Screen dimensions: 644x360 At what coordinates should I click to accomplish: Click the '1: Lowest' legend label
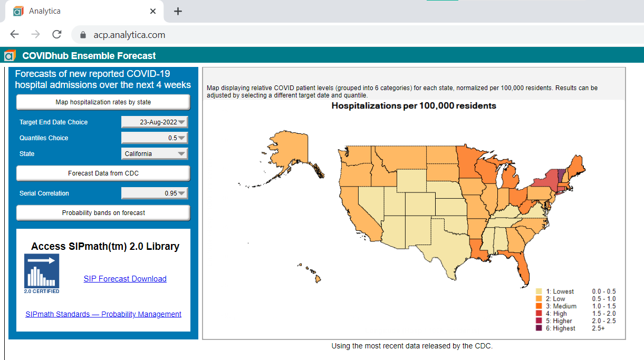click(560, 291)
